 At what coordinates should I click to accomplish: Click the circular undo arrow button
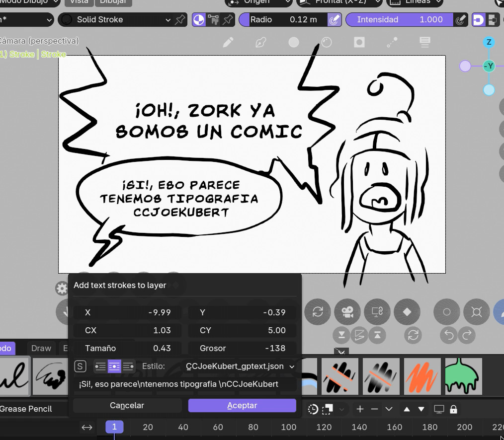[448, 335]
